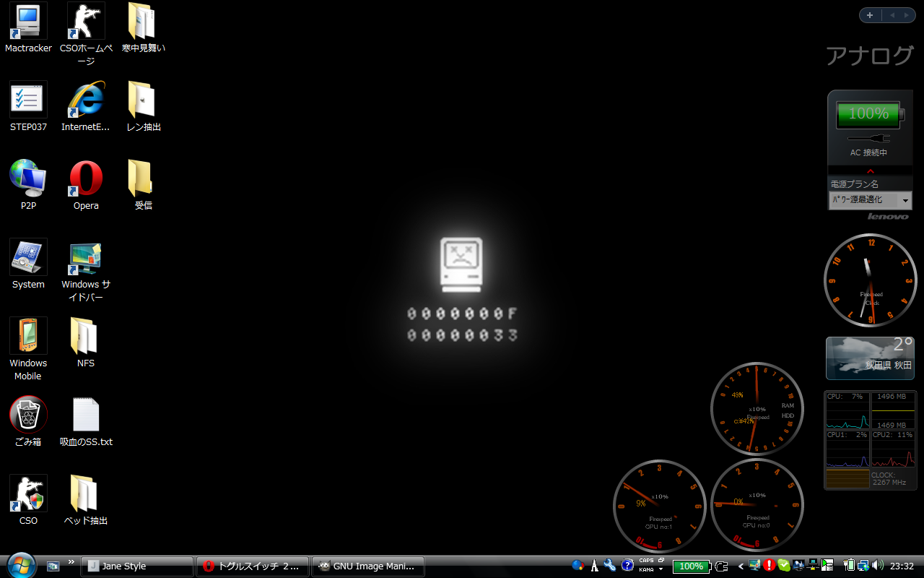Select the NFS folder
924x578 pixels.
tap(86, 343)
